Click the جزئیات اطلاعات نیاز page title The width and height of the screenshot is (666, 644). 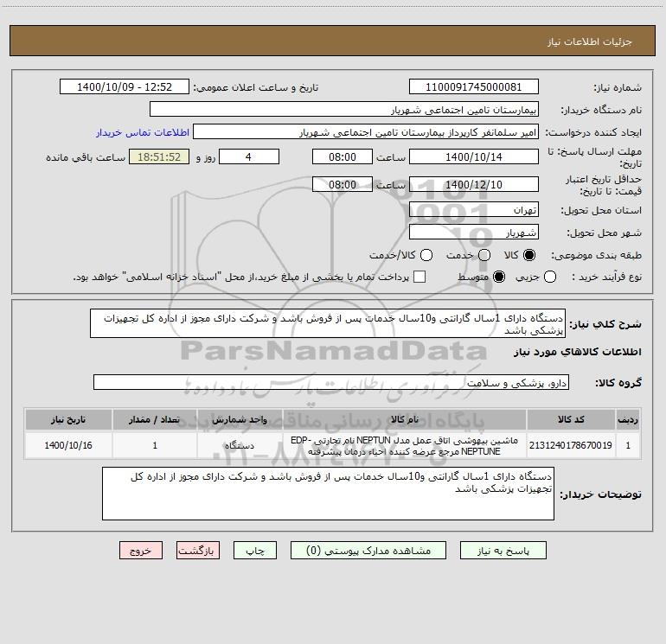(590, 41)
